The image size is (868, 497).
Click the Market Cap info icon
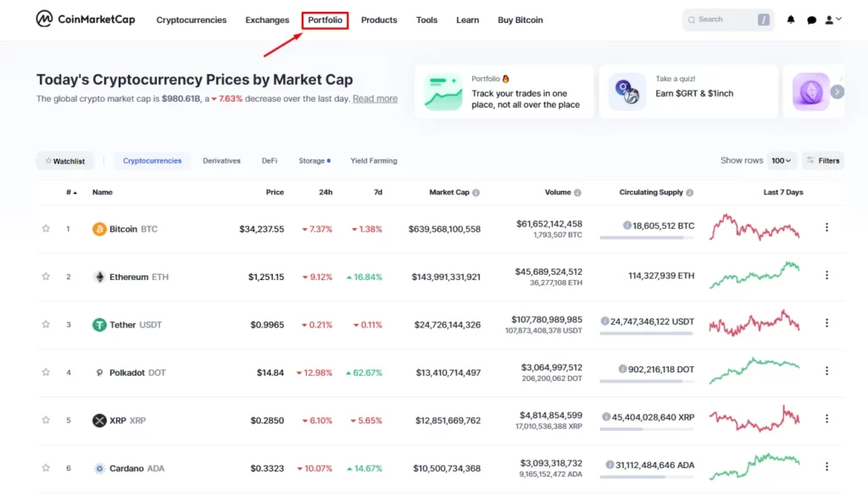click(476, 193)
